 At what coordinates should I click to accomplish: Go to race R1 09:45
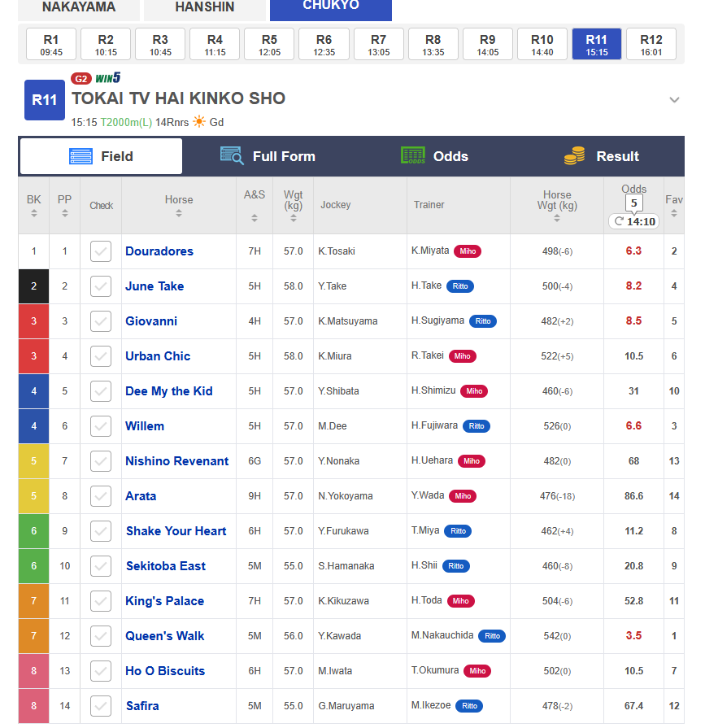click(x=51, y=45)
